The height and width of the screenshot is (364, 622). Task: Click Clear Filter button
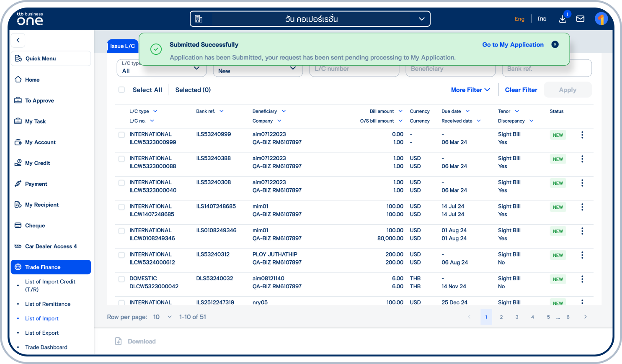click(x=521, y=90)
